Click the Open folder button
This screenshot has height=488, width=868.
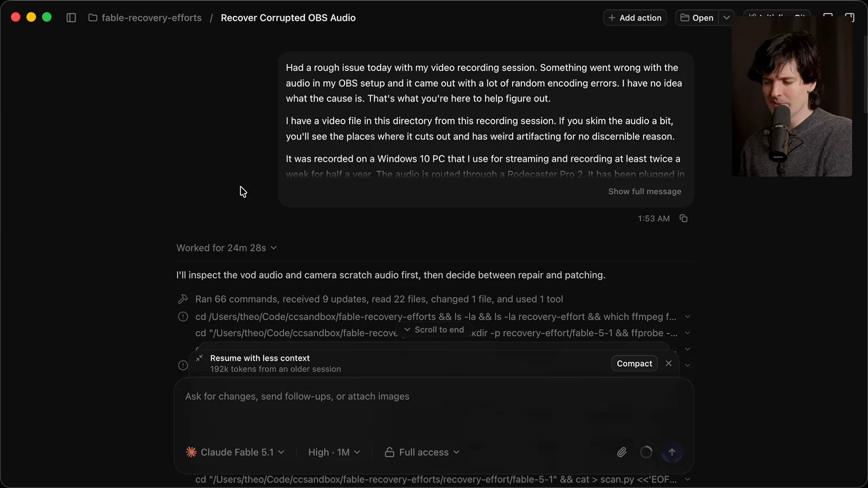point(697,18)
